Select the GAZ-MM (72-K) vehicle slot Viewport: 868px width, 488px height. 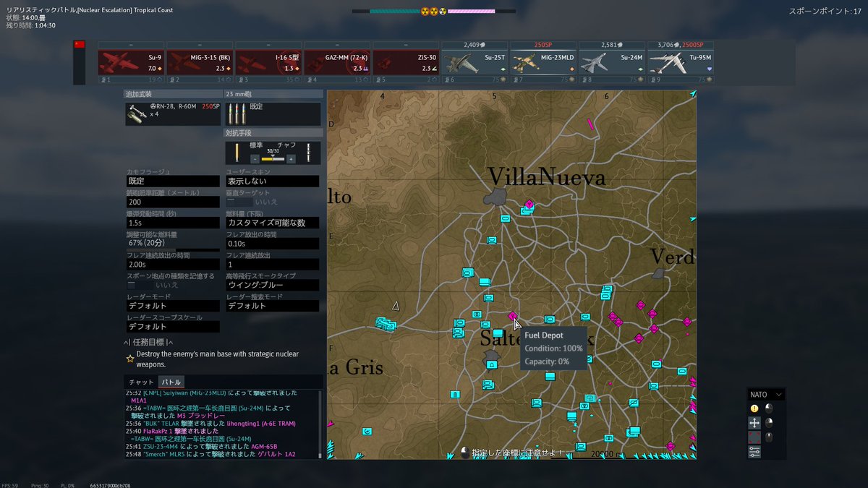click(337, 62)
